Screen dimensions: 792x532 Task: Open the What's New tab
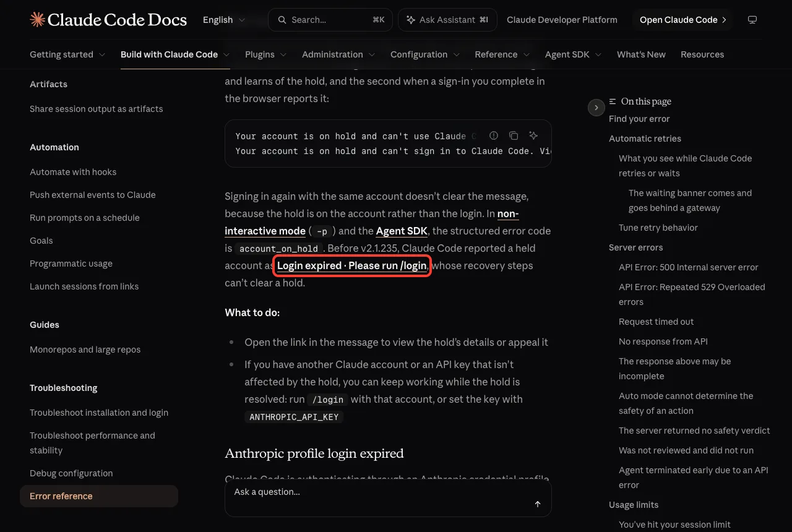641,54
